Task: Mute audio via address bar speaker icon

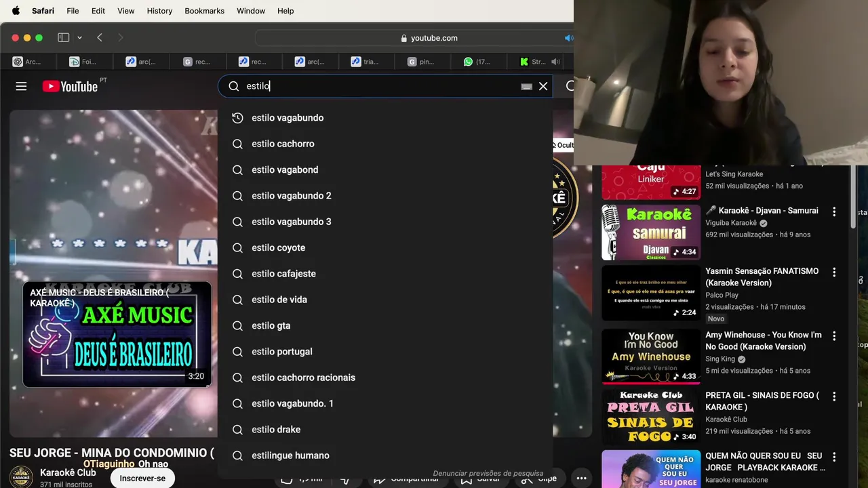Action: click(568, 38)
